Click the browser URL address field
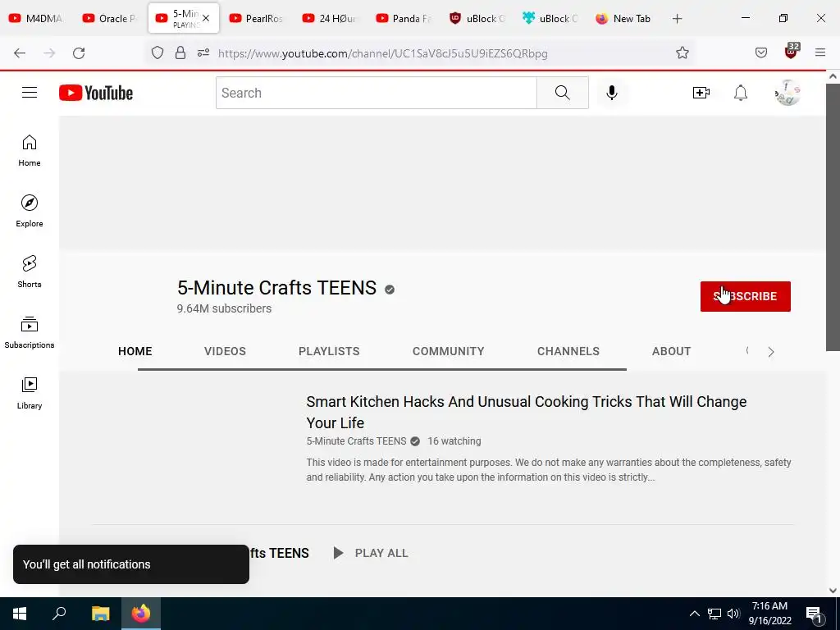 point(382,53)
